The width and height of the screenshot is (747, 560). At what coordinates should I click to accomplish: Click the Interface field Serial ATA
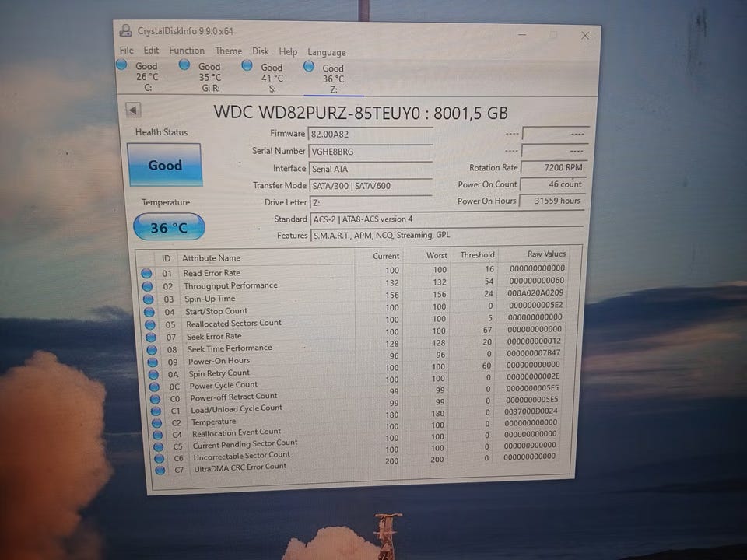tap(370, 169)
